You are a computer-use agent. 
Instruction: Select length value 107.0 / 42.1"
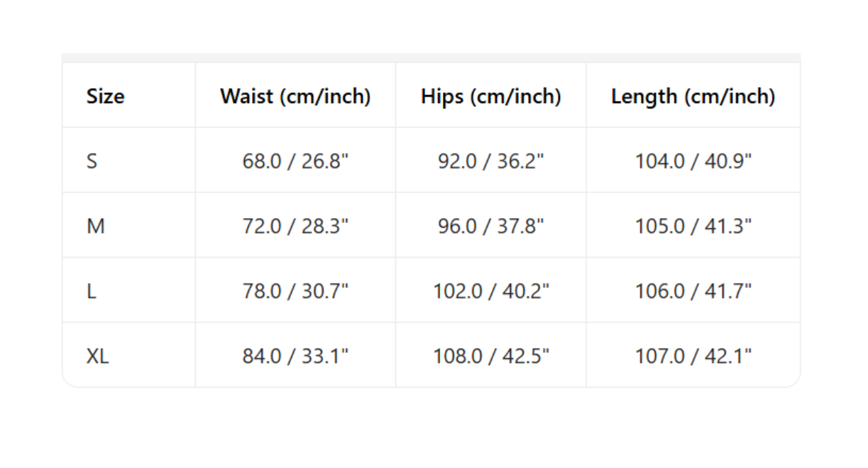tap(693, 357)
